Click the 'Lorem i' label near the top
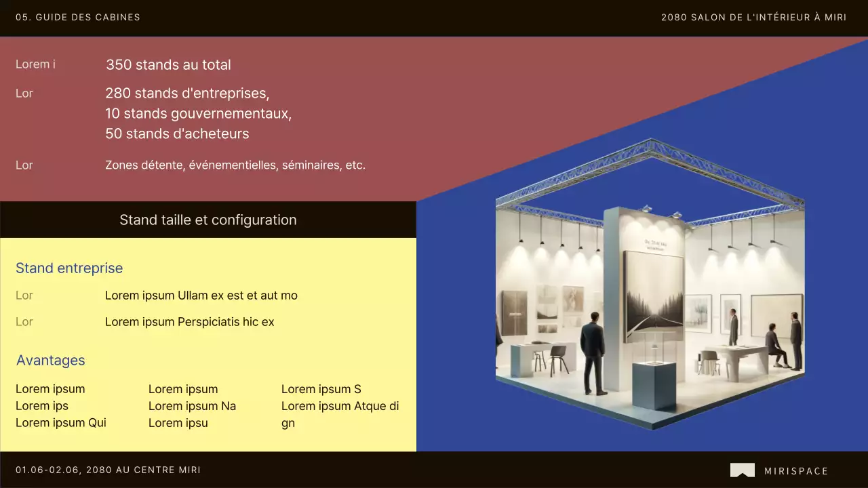The width and height of the screenshot is (868, 488). [35, 64]
